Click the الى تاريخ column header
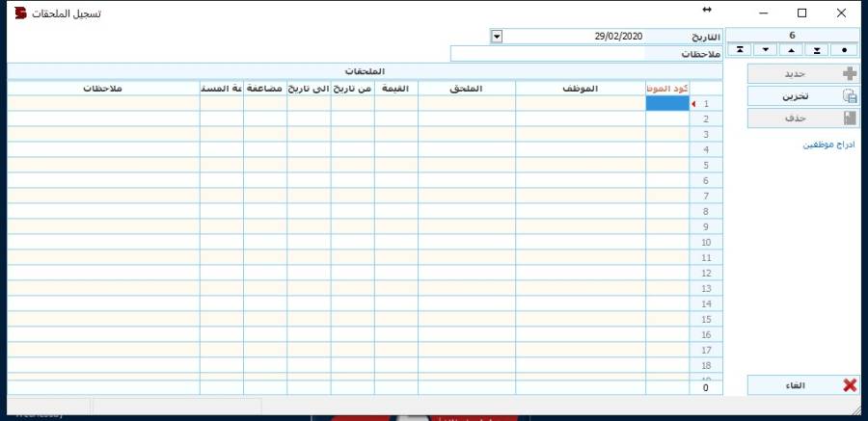This screenshot has width=868, height=421. point(309,89)
